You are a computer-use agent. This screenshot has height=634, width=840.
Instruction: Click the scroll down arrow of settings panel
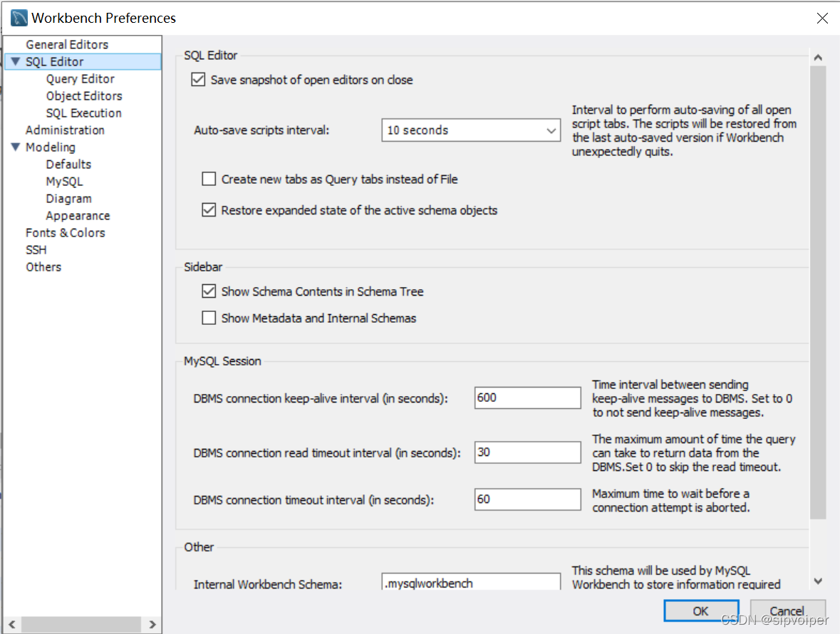click(818, 581)
